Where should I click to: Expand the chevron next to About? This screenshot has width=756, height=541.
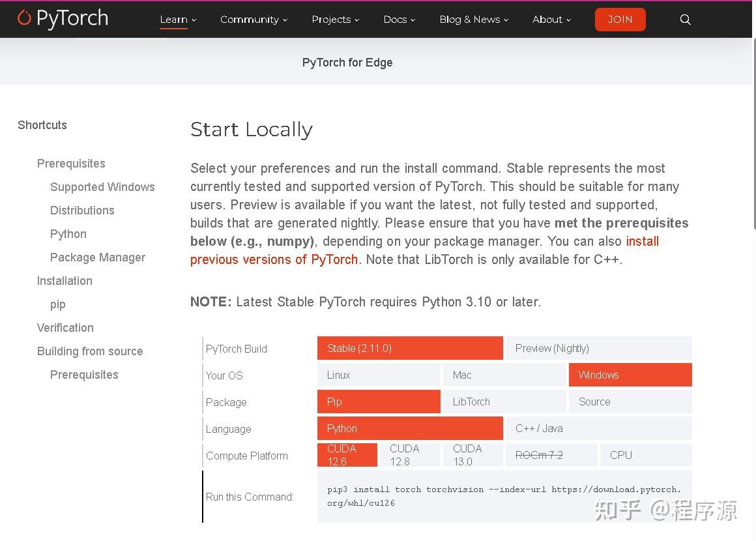click(x=568, y=20)
